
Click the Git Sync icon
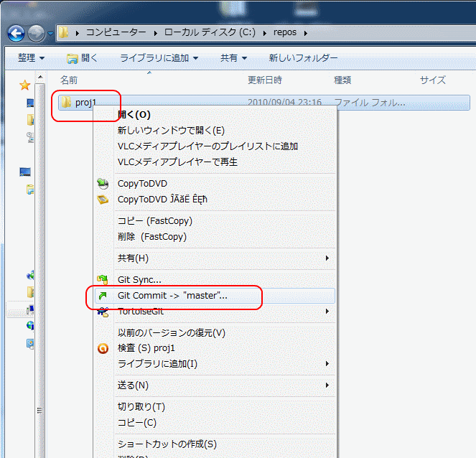coord(103,279)
